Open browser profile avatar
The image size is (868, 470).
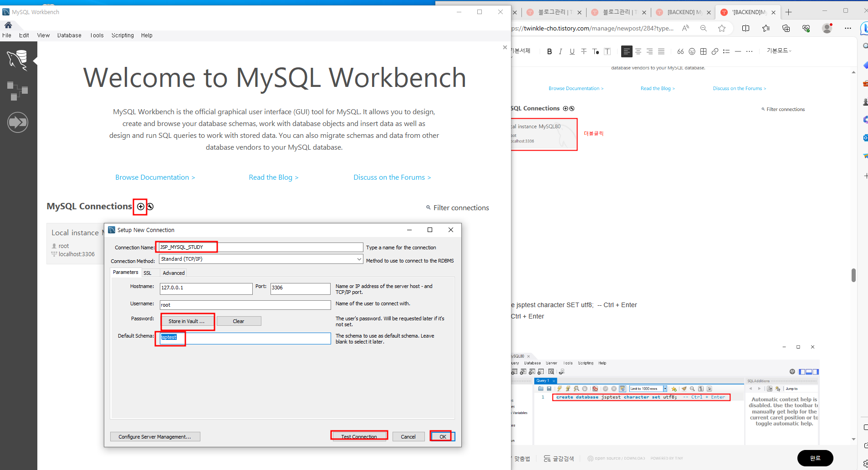pyautogui.click(x=827, y=28)
